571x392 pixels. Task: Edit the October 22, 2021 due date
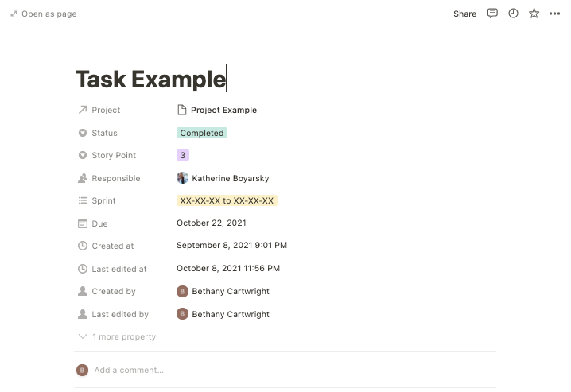[211, 223]
